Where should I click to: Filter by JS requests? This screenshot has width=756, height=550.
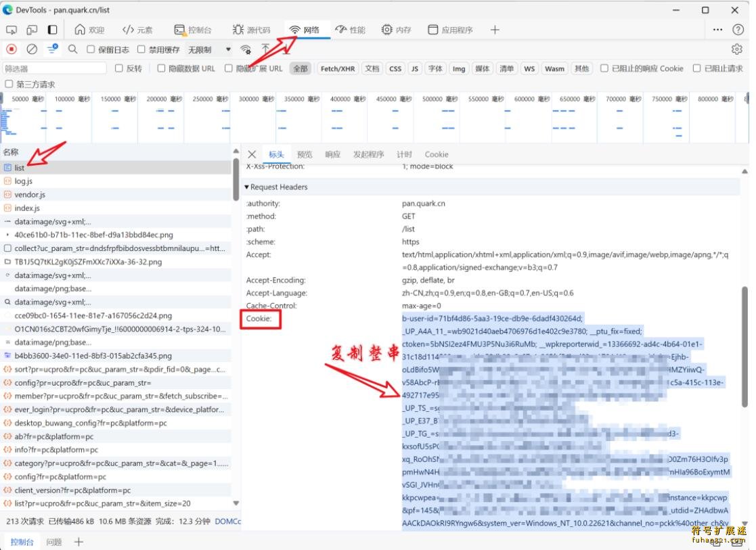pos(415,68)
